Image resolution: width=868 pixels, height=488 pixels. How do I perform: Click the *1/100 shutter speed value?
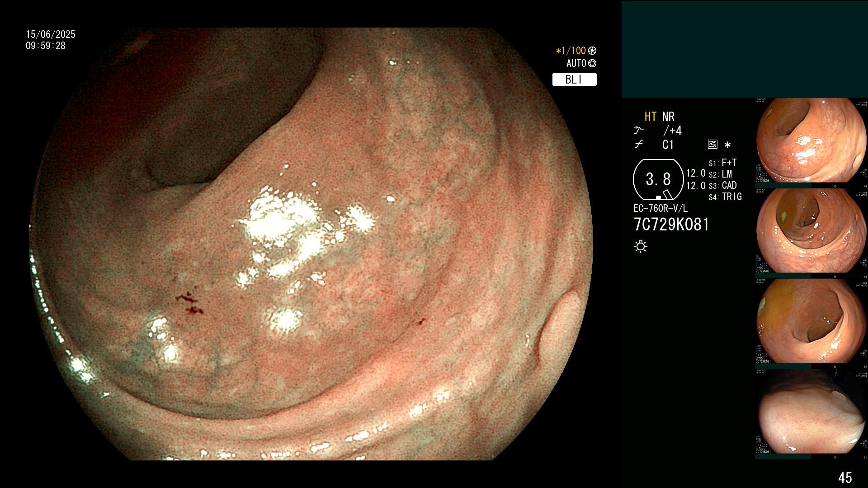(x=571, y=51)
